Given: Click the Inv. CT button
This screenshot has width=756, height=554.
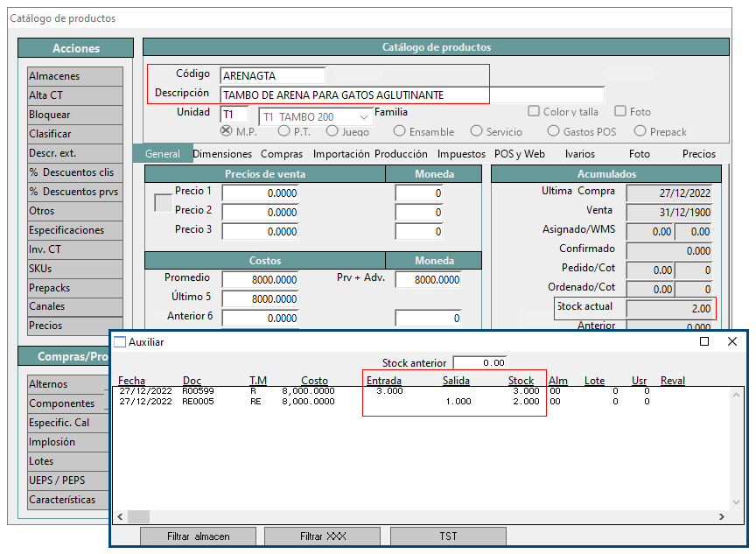Looking at the screenshot, I should 75,249.
